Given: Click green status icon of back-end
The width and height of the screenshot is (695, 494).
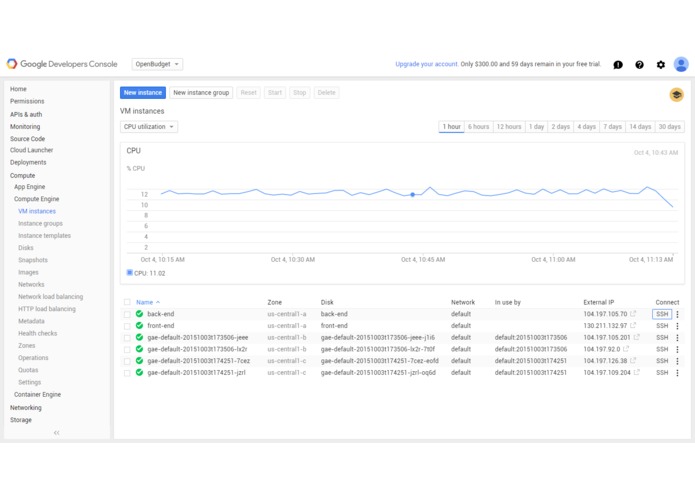Looking at the screenshot, I should coord(139,314).
